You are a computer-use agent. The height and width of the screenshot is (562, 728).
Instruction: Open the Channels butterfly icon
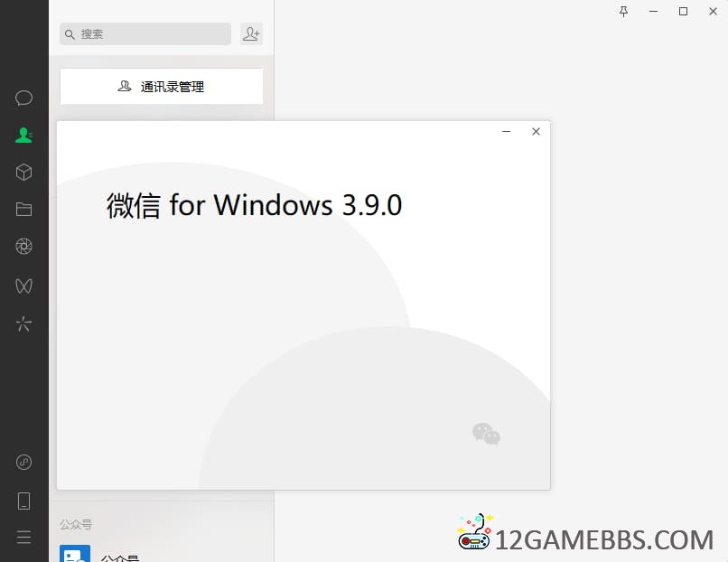click(x=23, y=286)
